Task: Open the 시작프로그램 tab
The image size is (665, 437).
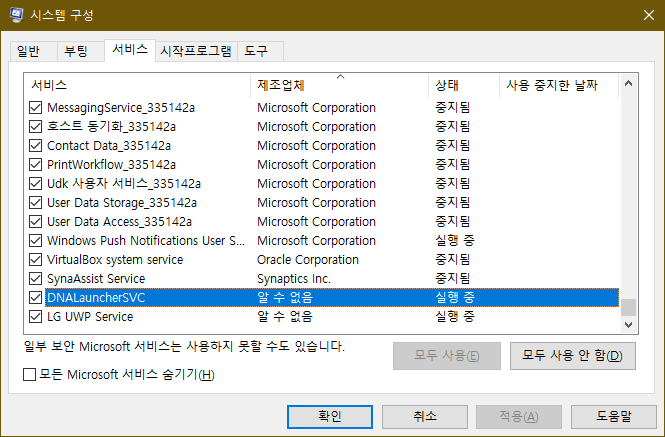Action: point(196,51)
